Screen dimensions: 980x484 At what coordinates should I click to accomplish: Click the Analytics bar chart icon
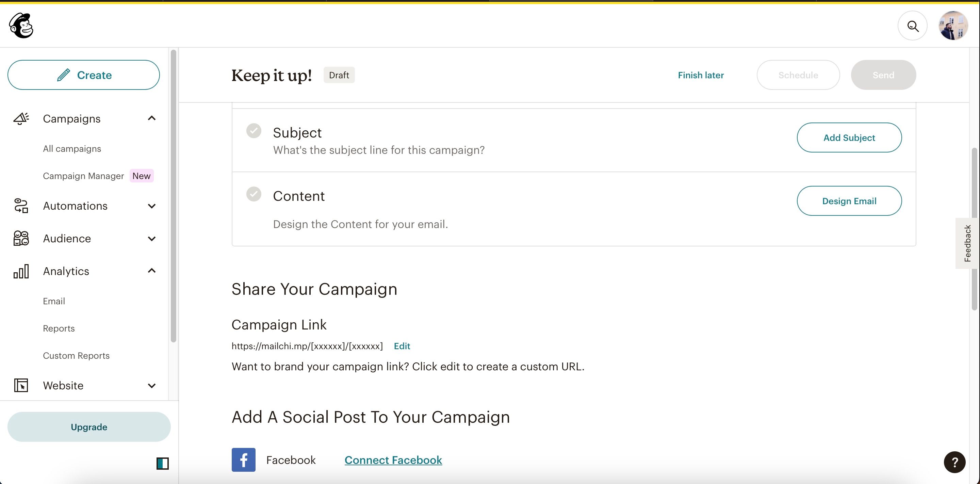click(22, 270)
